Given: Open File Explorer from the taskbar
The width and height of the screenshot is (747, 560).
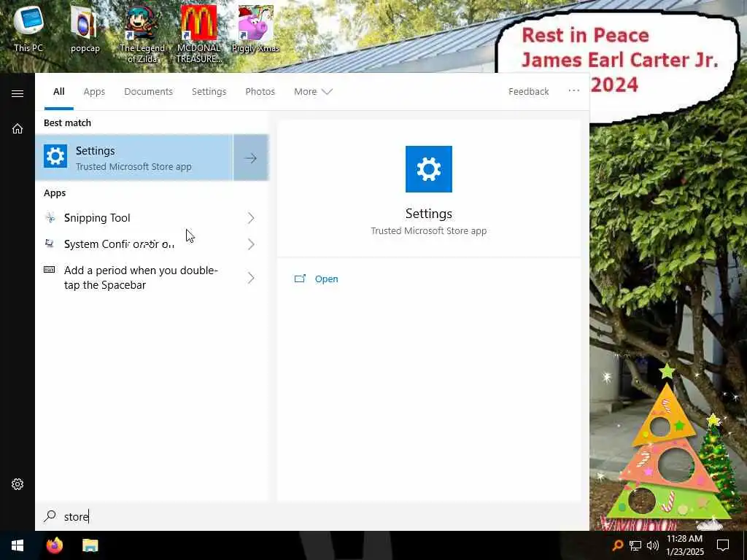Looking at the screenshot, I should (90, 545).
